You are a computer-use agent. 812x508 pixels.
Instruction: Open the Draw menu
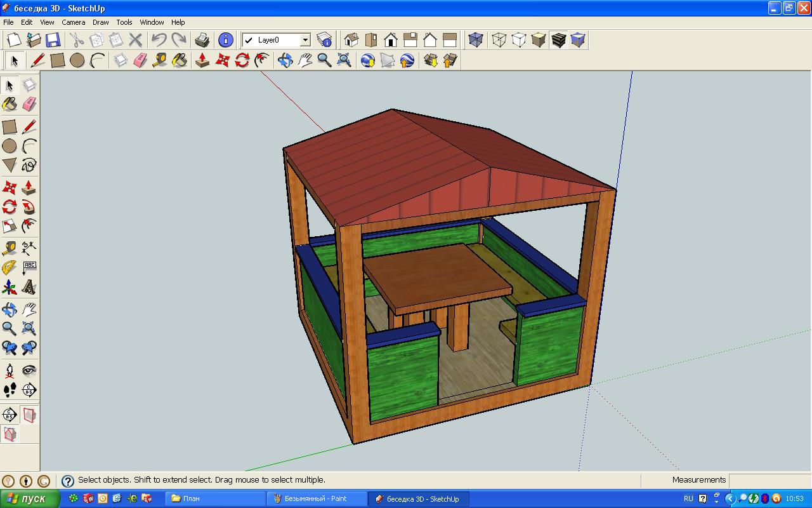coord(101,22)
